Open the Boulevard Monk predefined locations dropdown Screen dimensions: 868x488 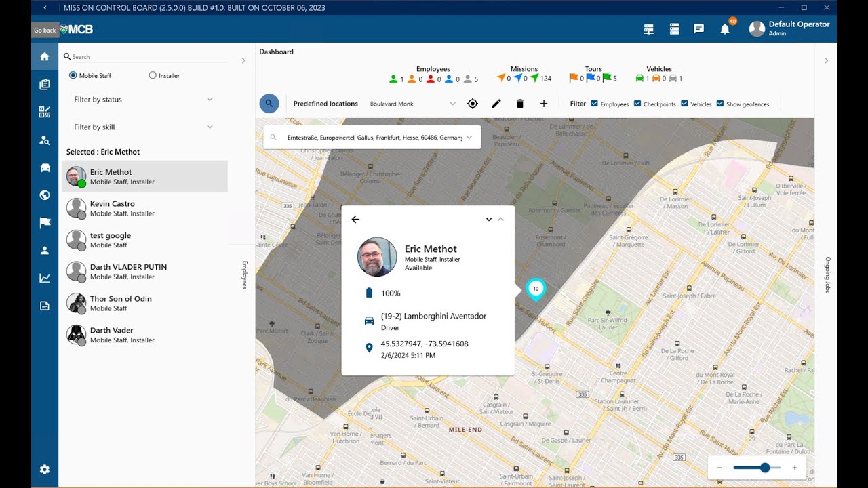tap(413, 104)
